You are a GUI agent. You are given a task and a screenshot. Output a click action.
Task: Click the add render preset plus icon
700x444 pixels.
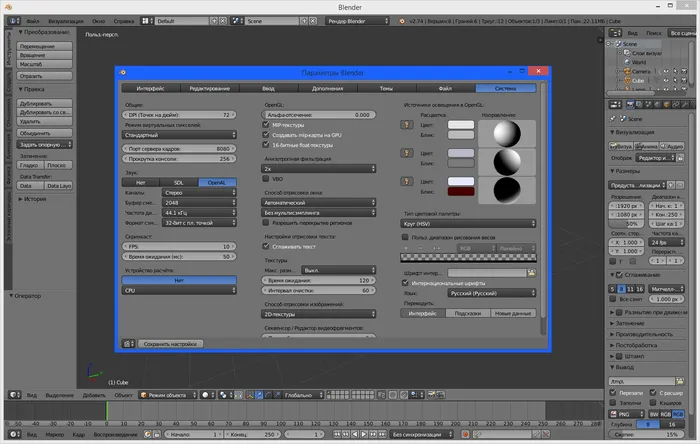(671, 185)
